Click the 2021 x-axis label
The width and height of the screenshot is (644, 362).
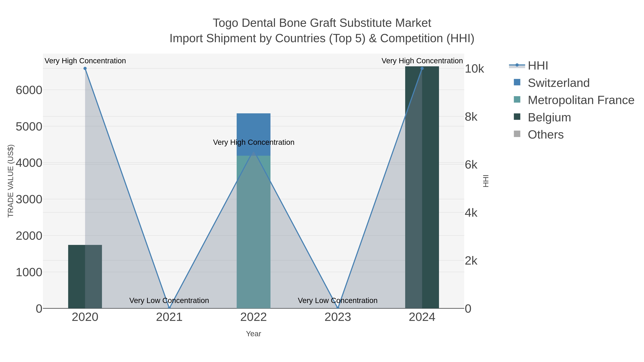coord(169,317)
